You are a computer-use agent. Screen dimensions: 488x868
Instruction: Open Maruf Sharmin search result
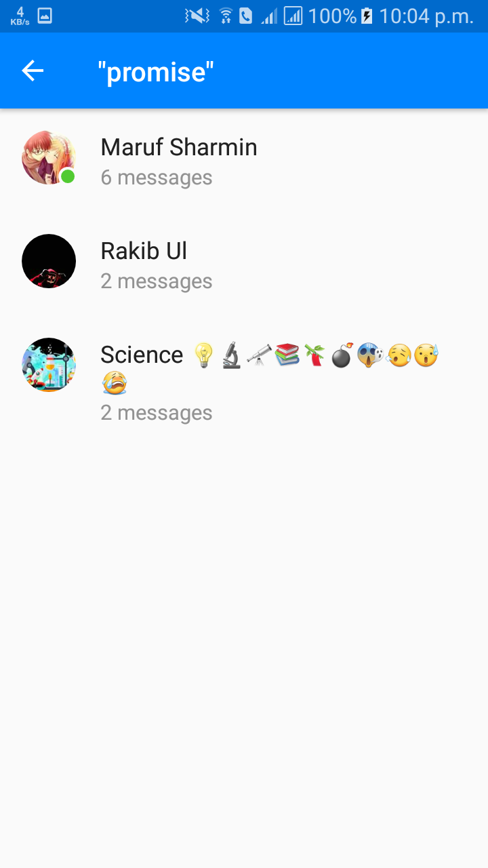(244, 161)
